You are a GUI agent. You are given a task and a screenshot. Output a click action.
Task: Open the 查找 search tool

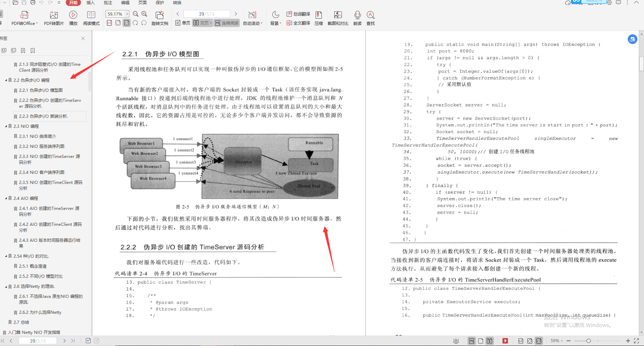pyautogui.click(x=371, y=18)
